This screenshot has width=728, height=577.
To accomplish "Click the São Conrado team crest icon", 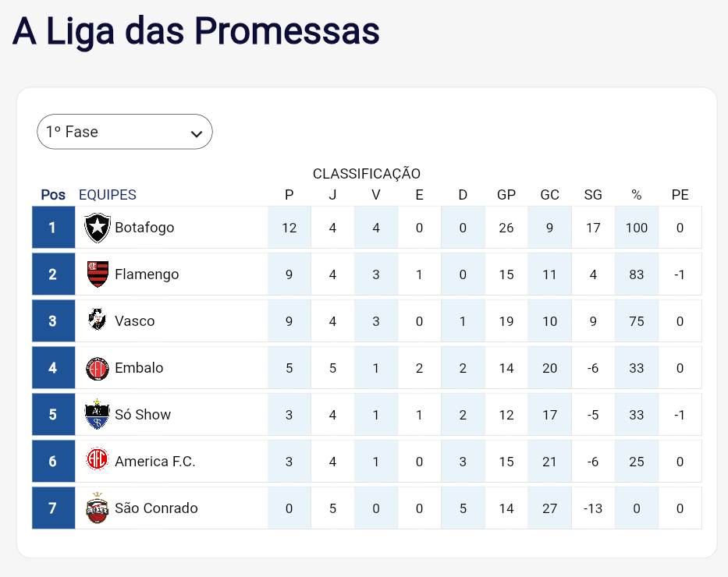I will (98, 508).
